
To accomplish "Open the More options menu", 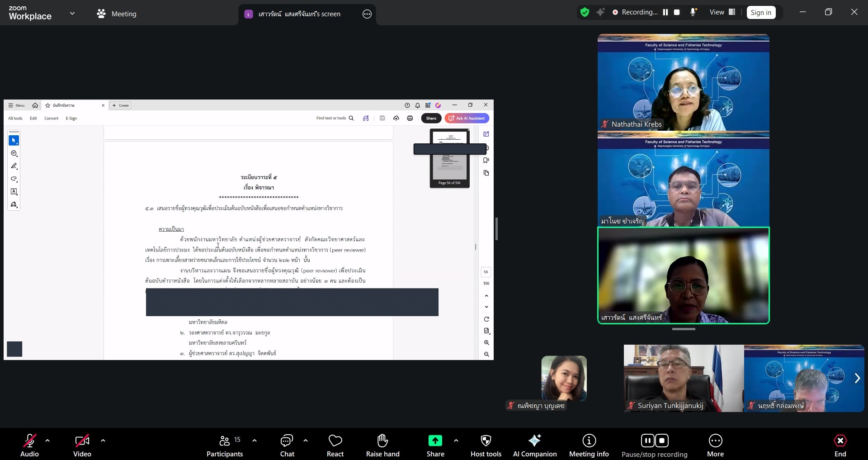I will [x=715, y=446].
